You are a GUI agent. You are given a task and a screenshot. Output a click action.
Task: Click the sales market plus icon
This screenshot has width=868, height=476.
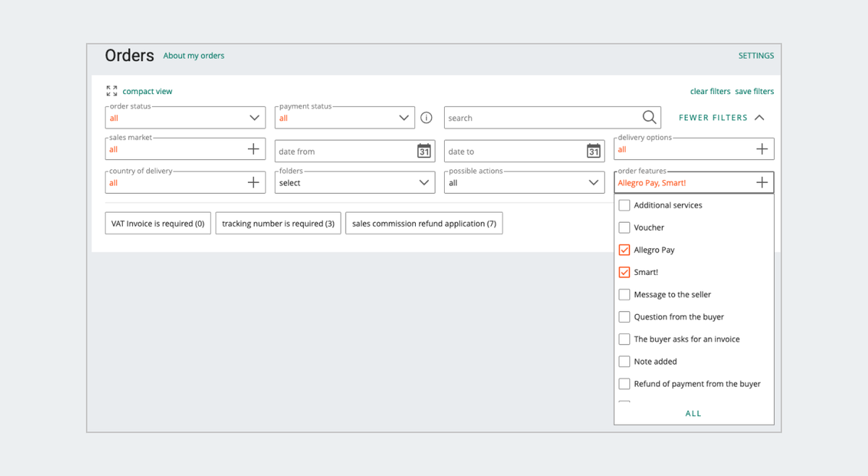[x=253, y=149]
